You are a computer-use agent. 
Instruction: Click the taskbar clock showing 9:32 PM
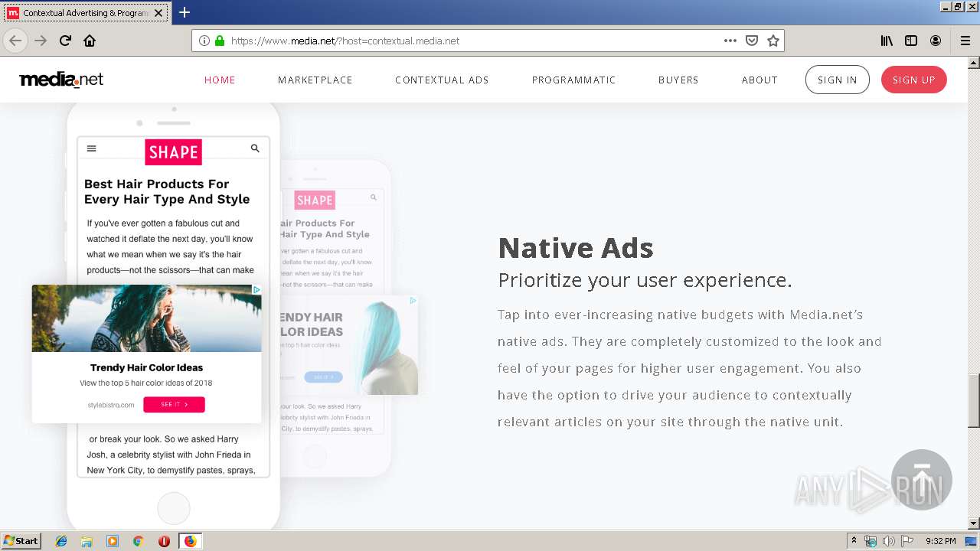940,541
